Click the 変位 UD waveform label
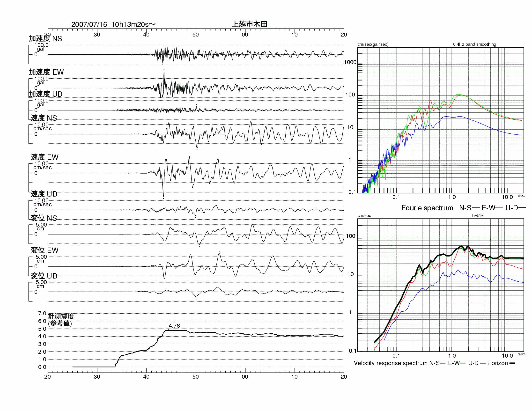Viewport: 532px width, 411px height. click(44, 276)
